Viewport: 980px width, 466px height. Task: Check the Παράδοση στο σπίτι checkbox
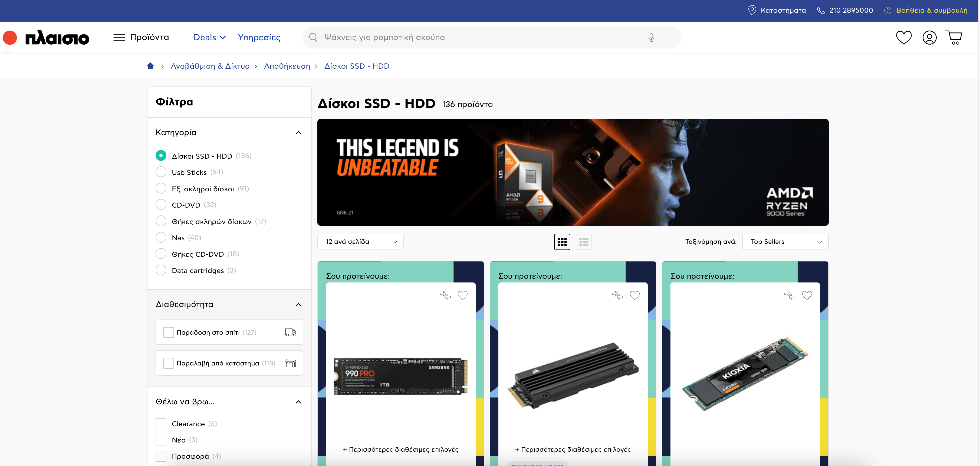pos(169,332)
